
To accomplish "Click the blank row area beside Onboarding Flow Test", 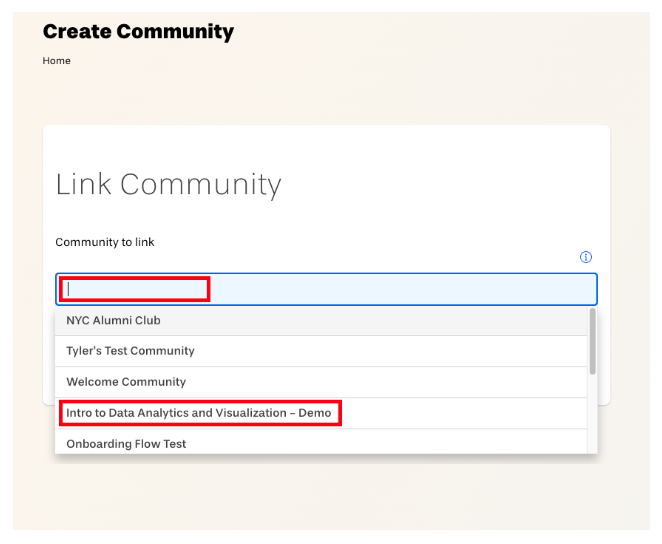I will (x=384, y=443).
